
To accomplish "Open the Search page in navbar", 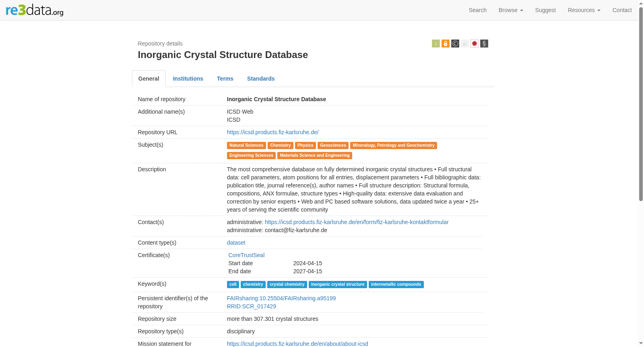I will [477, 10].
